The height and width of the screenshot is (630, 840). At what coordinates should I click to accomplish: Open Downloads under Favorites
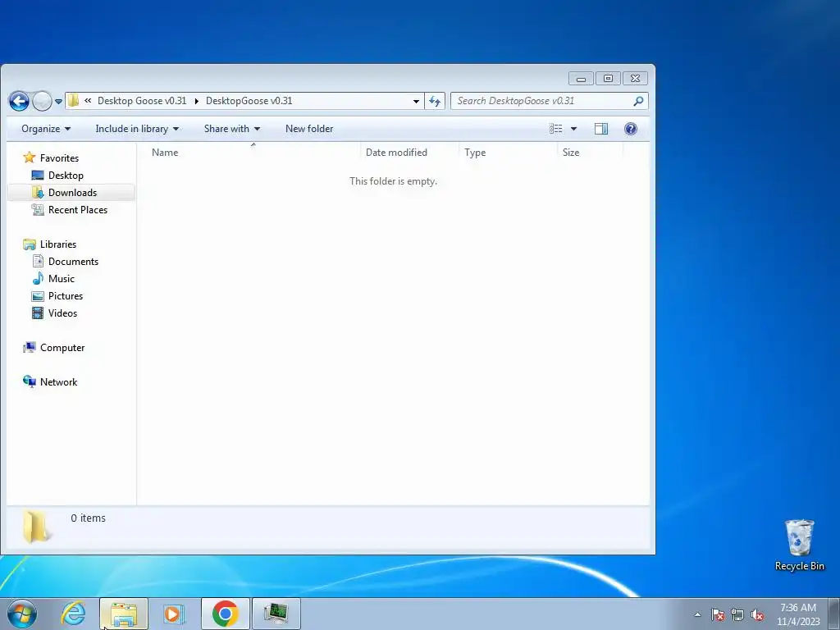click(72, 192)
